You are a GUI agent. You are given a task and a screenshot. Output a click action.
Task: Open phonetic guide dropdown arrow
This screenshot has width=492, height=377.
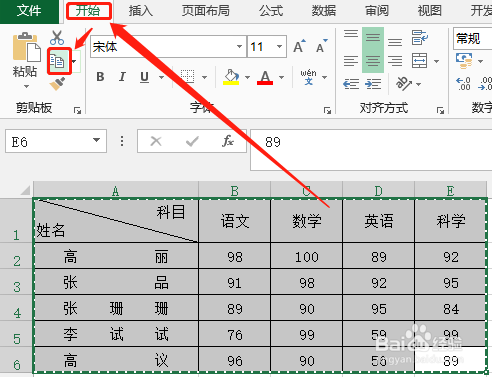coord(324,77)
